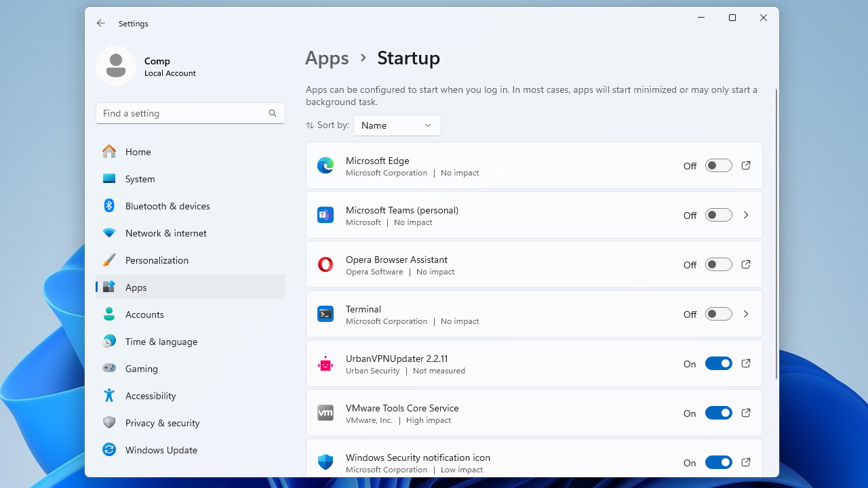Open external link icon for Microsoft Edge
Viewport: 868px width, 488px height.
pyautogui.click(x=746, y=165)
